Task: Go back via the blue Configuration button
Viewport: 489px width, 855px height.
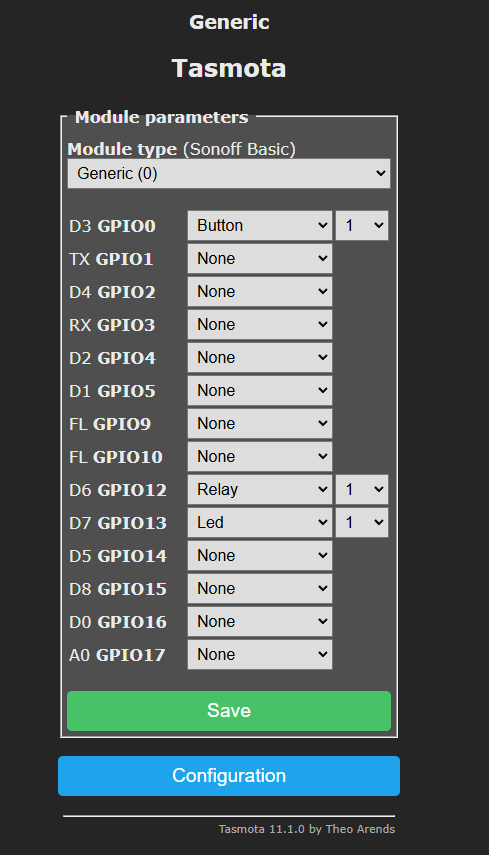Action: point(229,776)
